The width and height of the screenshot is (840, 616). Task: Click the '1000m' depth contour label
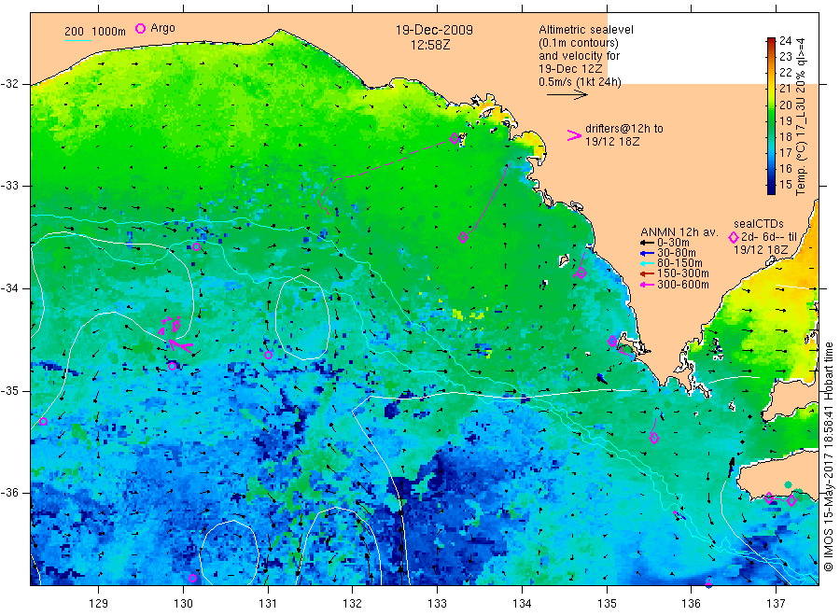tap(108, 32)
